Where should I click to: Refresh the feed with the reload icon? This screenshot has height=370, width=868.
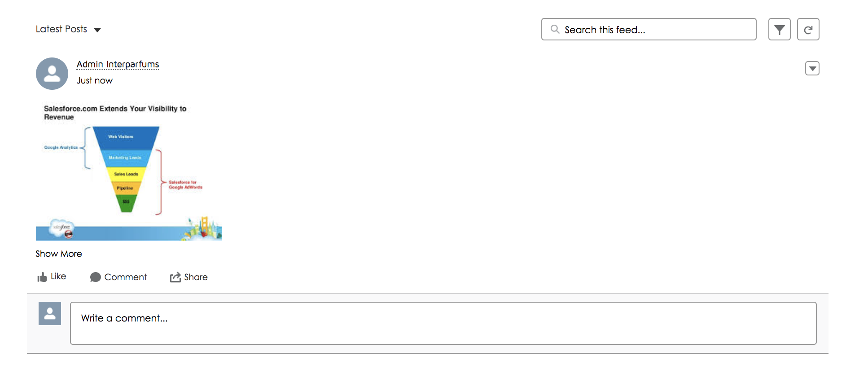tap(808, 30)
